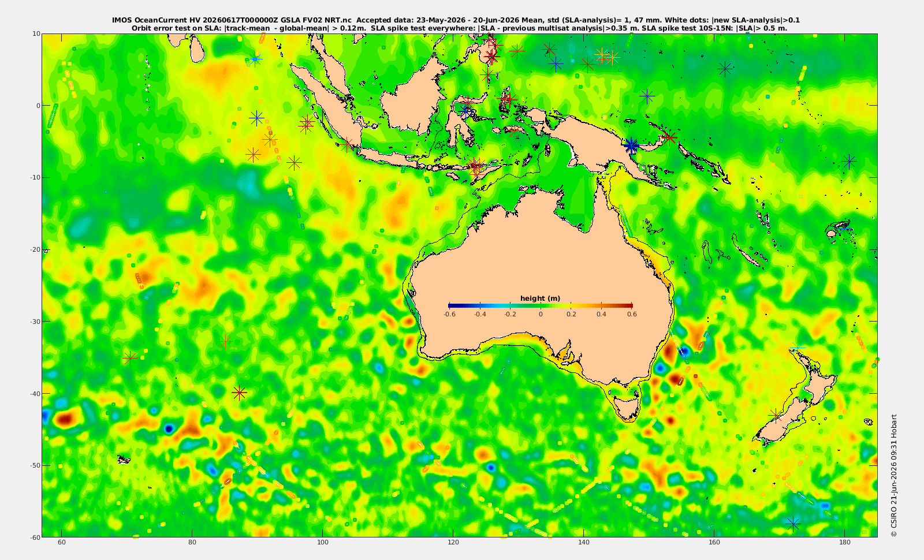The width and height of the screenshot is (924, 560).
Task: Click the longitude tick label 120
Action: (453, 542)
